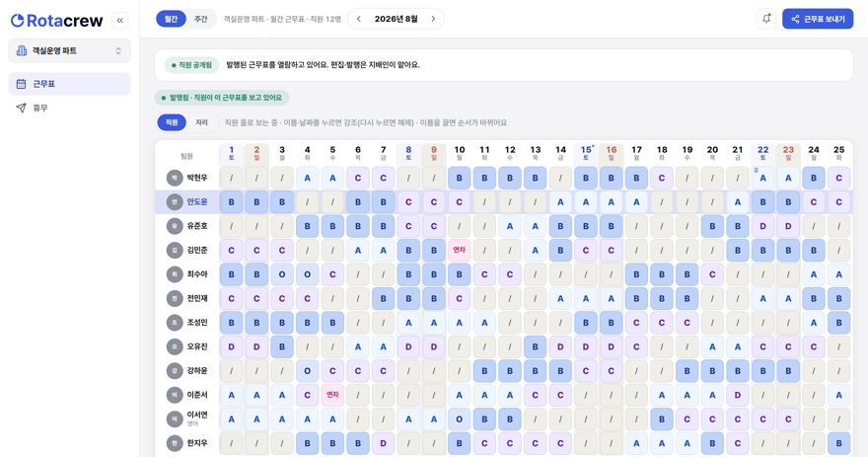Viewport: 868px width, 457px height.
Task: Click the 2026년 8월 month label
Action: pos(396,19)
